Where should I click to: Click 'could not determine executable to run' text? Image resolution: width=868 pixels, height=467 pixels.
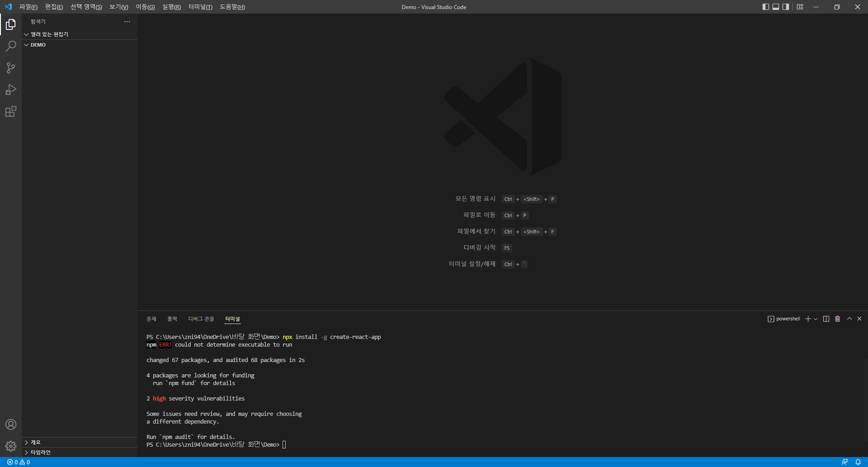[x=234, y=345]
